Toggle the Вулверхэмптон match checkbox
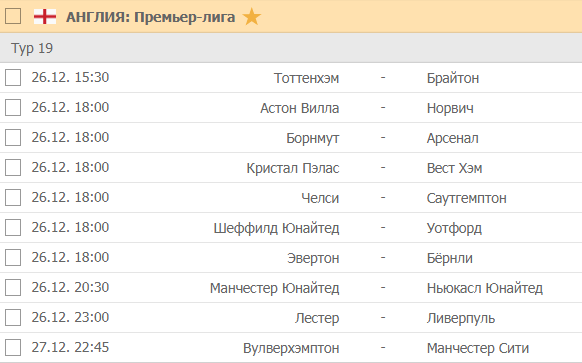 (x=13, y=348)
